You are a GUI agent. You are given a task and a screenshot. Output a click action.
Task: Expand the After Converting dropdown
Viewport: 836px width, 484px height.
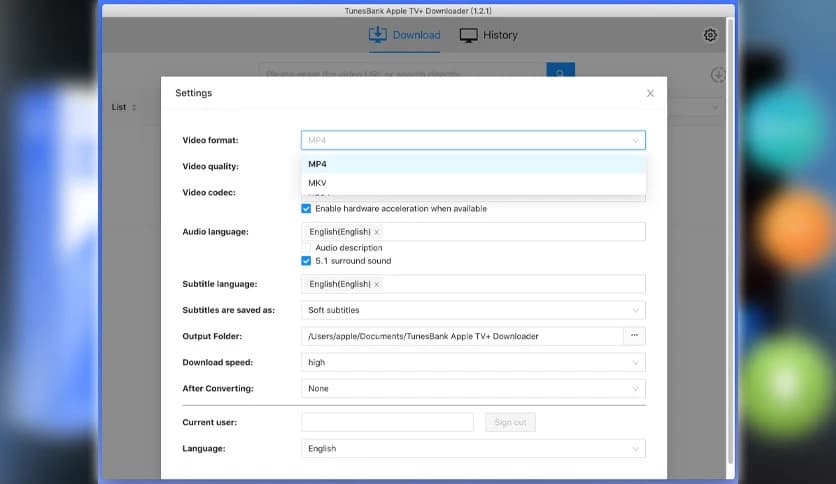tap(473, 388)
